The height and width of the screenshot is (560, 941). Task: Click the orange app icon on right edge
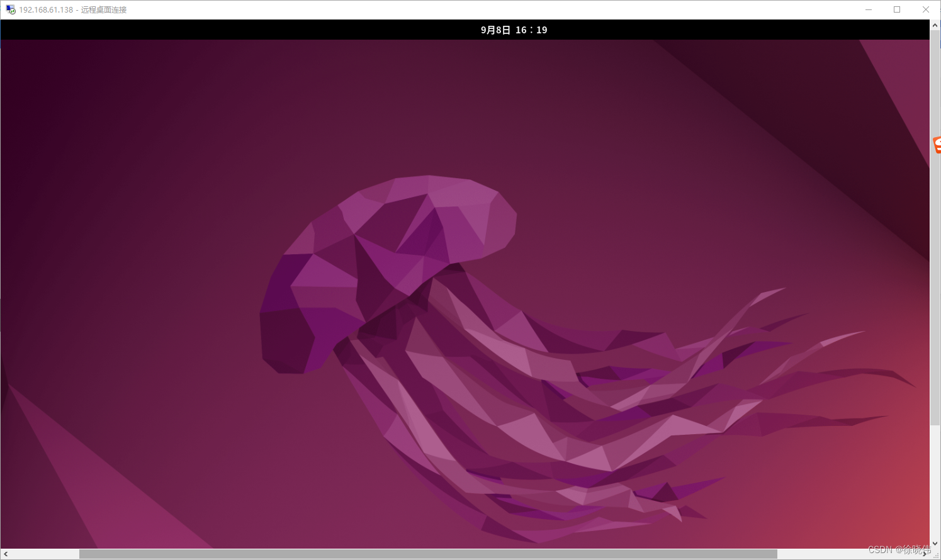point(938,143)
